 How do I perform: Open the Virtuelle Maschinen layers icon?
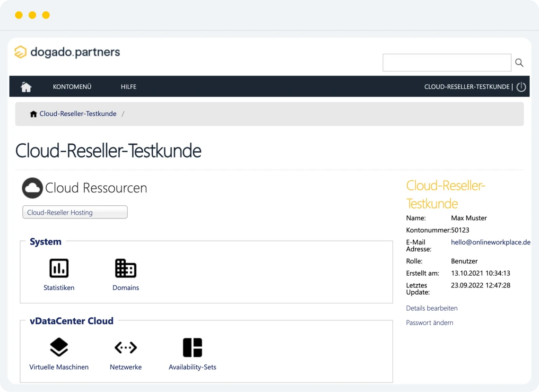tap(59, 347)
